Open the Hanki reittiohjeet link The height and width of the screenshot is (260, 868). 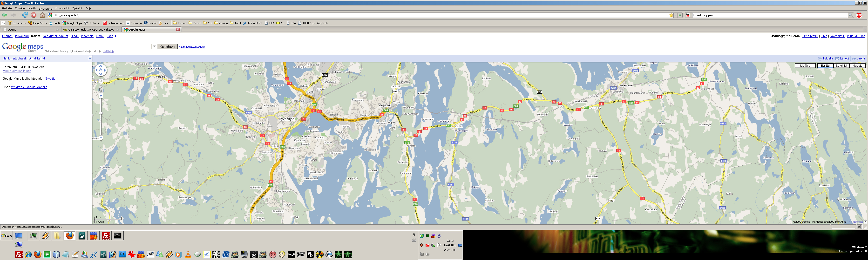tap(14, 58)
